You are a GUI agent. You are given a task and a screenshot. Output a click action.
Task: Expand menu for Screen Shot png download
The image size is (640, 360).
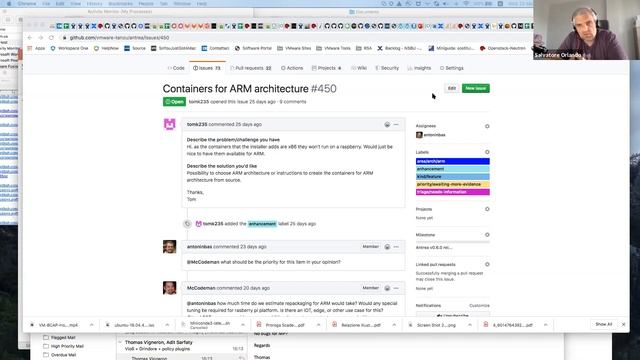pyautogui.click(x=470, y=325)
